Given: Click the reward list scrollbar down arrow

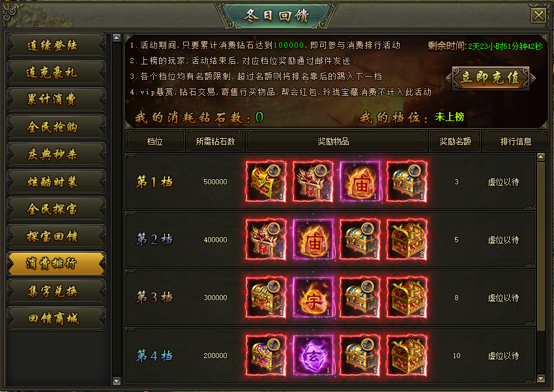Looking at the screenshot, I should 540,378.
